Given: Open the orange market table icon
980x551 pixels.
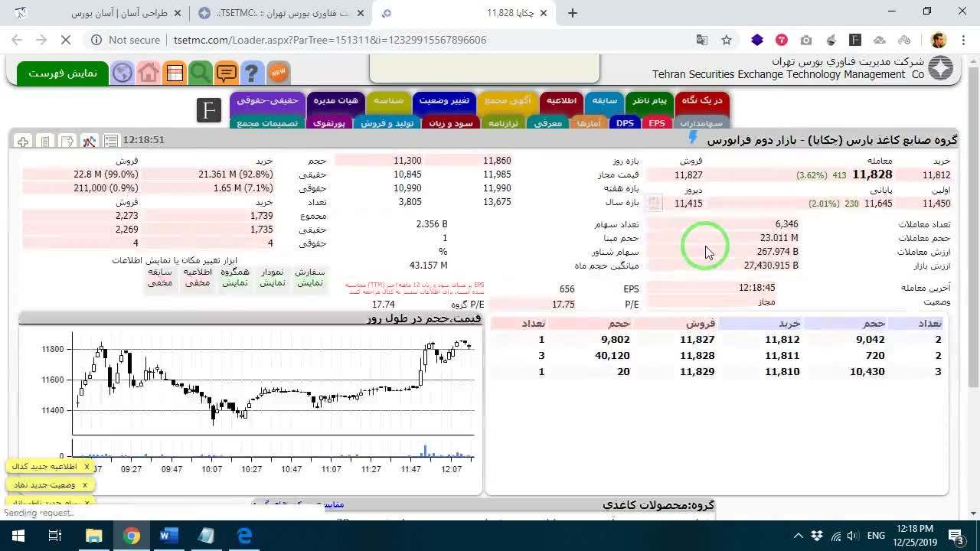Looking at the screenshot, I should [x=175, y=73].
